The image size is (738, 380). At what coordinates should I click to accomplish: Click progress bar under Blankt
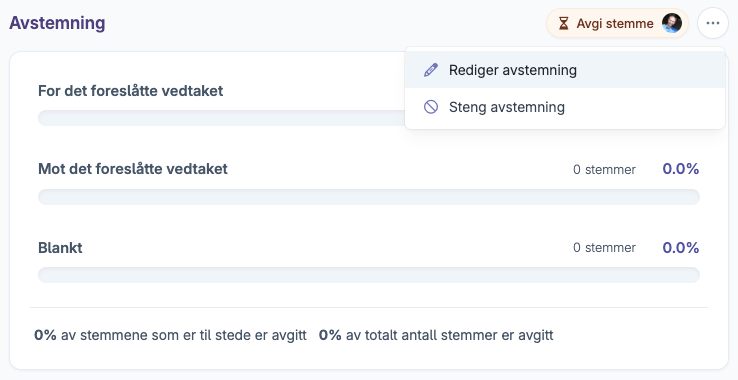click(369, 275)
